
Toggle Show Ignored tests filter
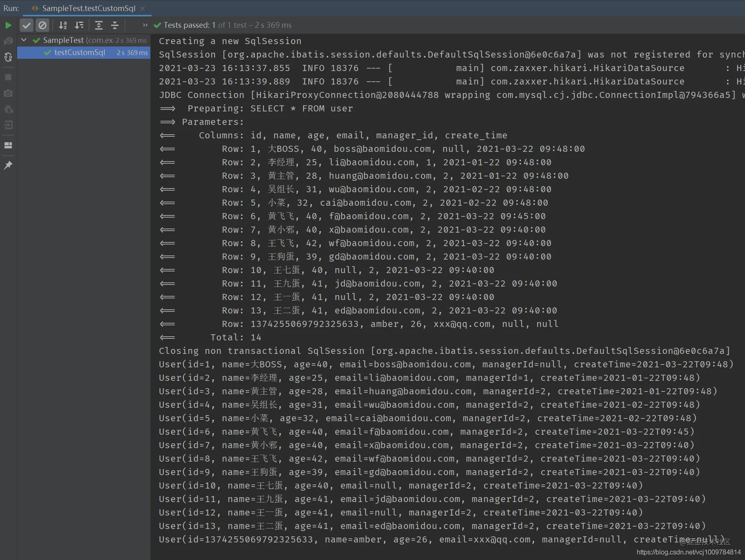click(42, 25)
